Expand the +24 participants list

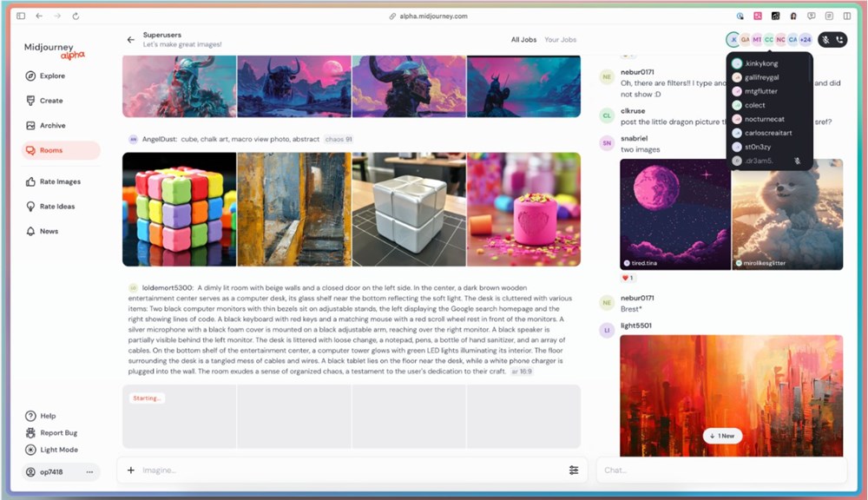806,40
